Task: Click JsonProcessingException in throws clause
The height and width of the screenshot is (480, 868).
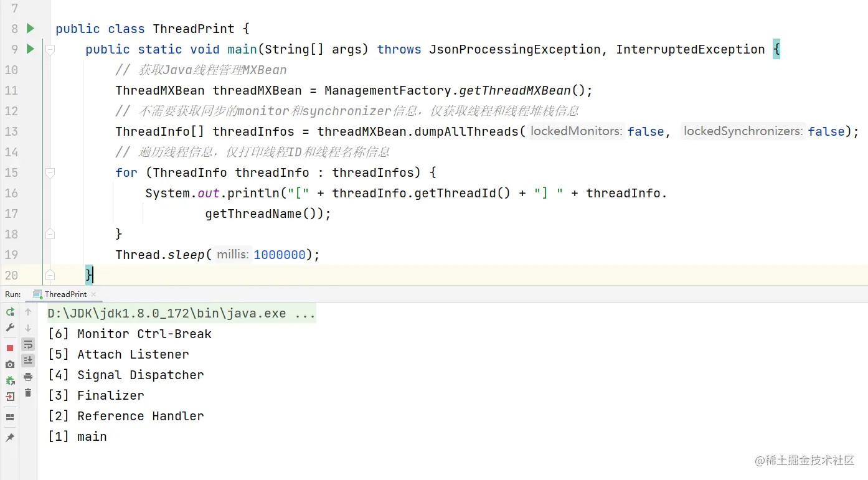Action: pos(515,49)
